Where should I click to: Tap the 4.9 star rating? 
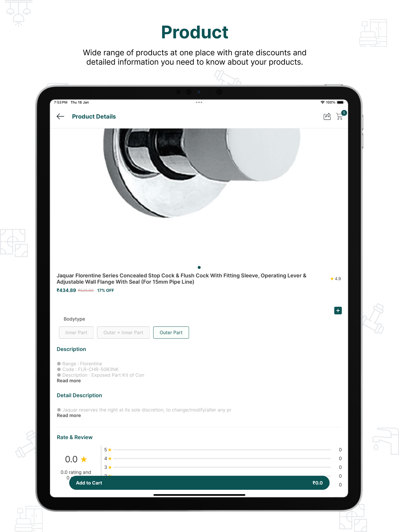coord(335,279)
